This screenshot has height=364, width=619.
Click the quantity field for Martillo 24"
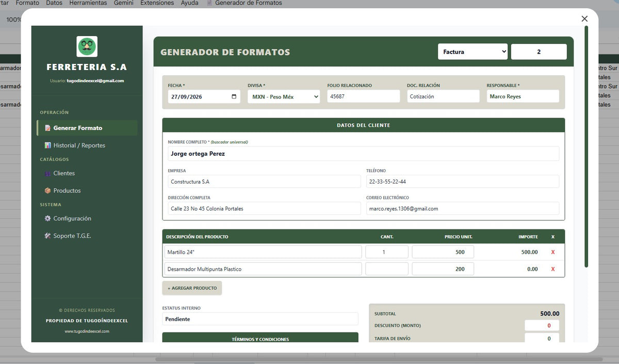coord(387,252)
